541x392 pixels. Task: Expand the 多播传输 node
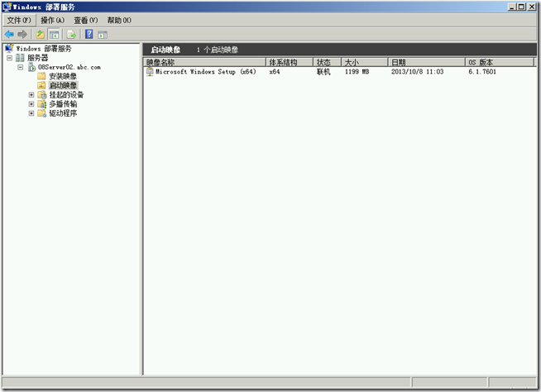point(31,104)
